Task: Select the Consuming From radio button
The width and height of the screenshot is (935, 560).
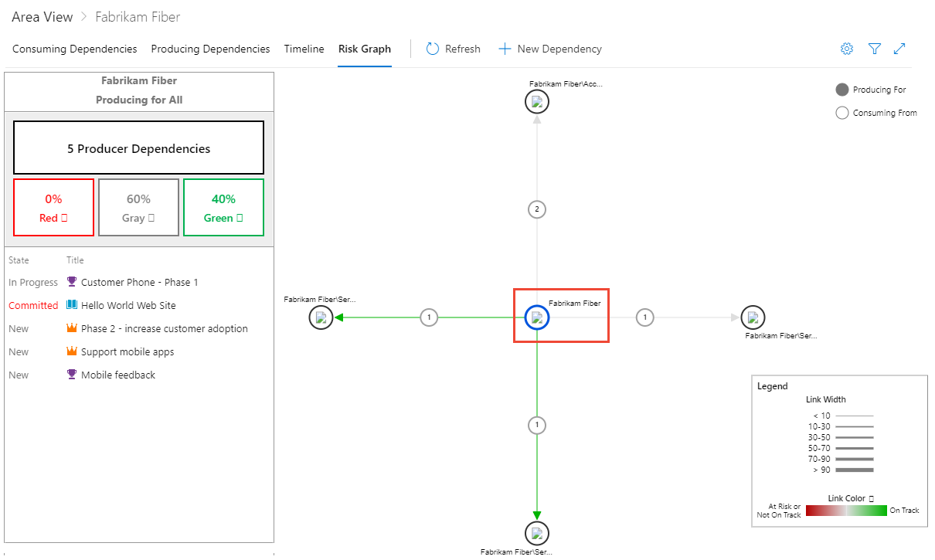Action: (x=841, y=112)
